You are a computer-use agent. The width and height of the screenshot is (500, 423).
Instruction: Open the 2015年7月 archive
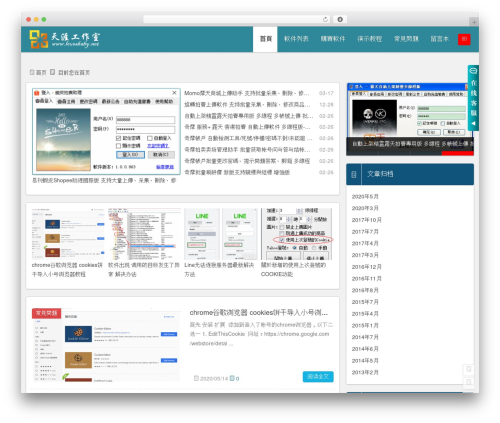[365, 302]
